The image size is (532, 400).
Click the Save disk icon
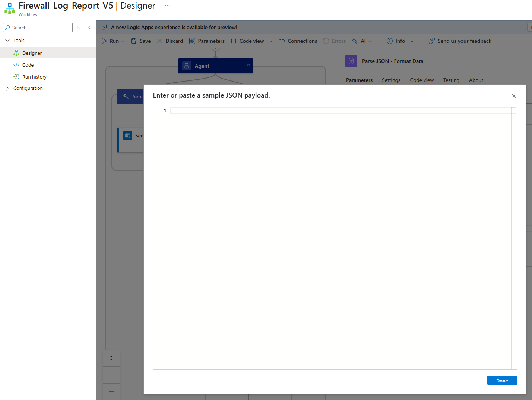coord(134,41)
